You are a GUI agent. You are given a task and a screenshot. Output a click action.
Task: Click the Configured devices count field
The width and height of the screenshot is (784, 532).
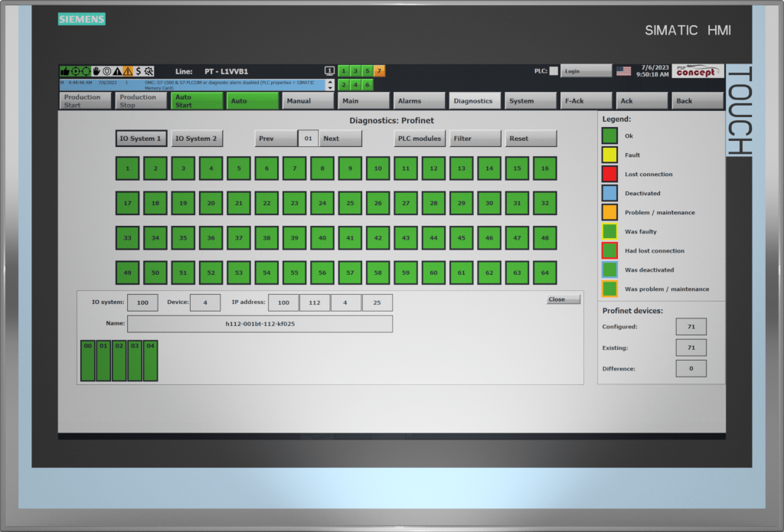point(691,327)
